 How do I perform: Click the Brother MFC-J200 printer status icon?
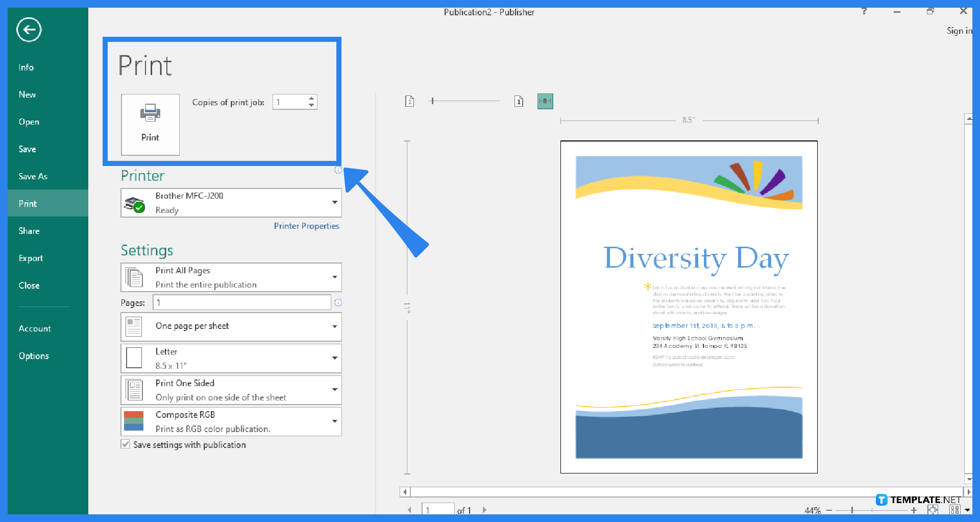point(135,202)
